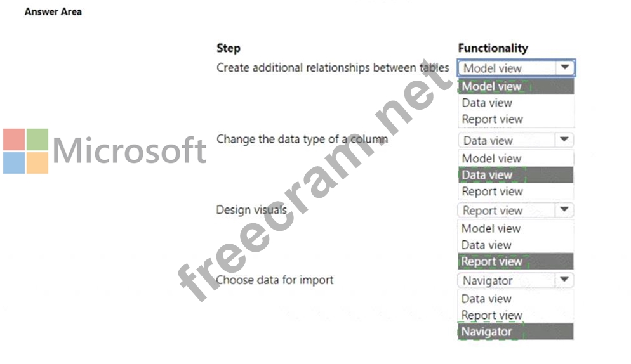Click the Answer Area heading text
The image size is (631, 364).
(53, 11)
